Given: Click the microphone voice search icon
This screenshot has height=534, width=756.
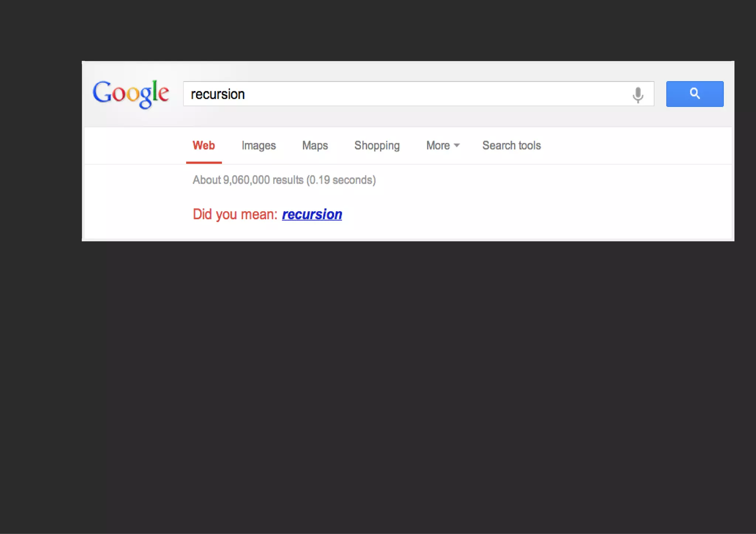Looking at the screenshot, I should pos(638,94).
